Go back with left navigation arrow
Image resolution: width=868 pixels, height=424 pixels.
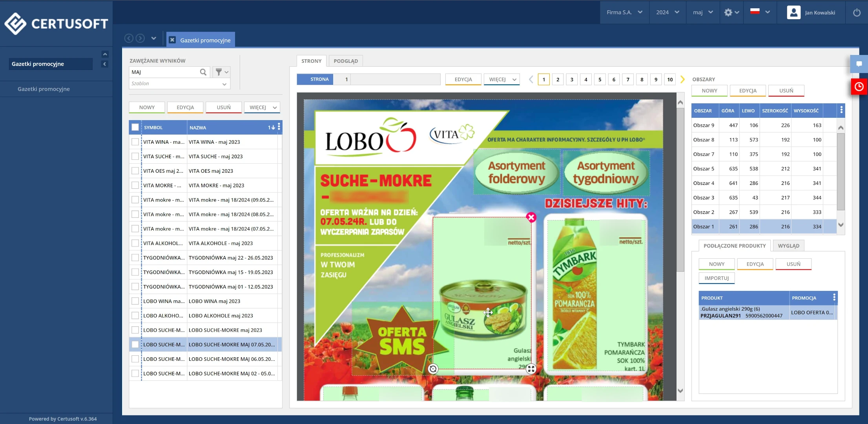pos(129,38)
